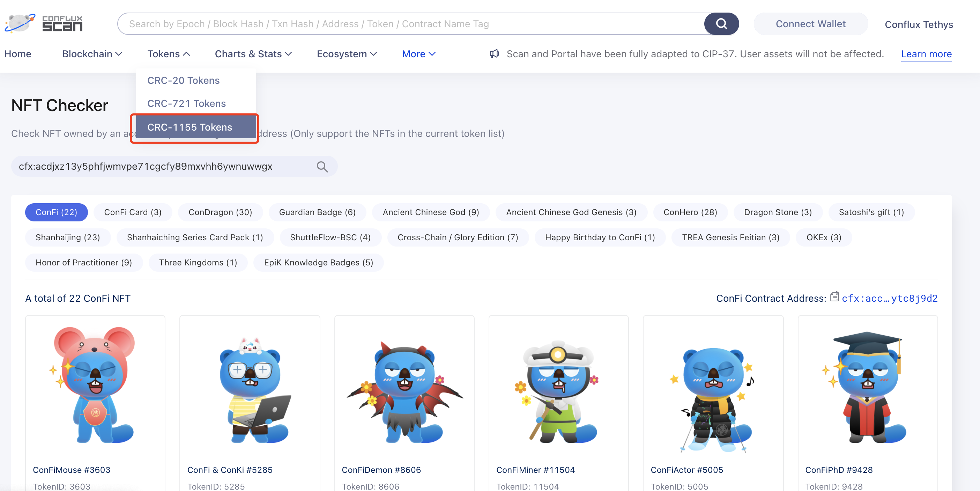Click the ConFiActor #5005 title
Image resolution: width=980 pixels, height=491 pixels.
pos(687,470)
